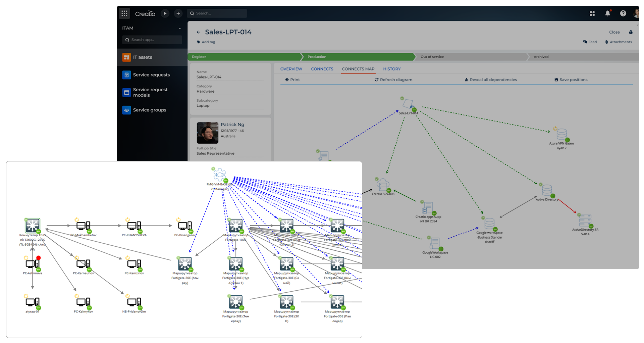Select the Out of service stage
The width and height of the screenshot is (644, 343).
432,57
